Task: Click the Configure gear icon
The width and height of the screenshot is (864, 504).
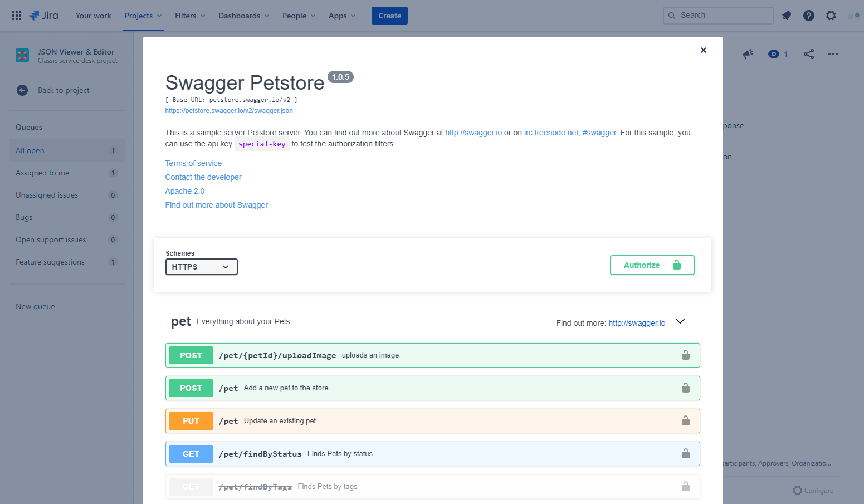Action: [x=798, y=491]
